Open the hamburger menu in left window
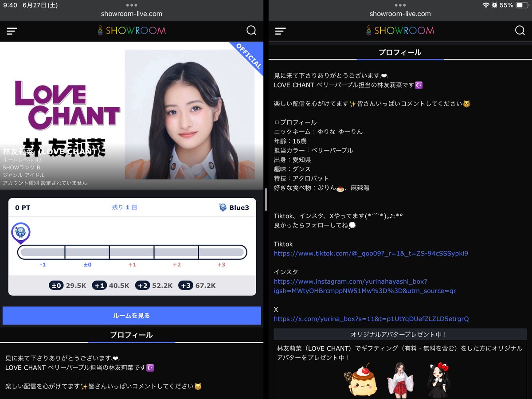This screenshot has height=399, width=532. 12,31
